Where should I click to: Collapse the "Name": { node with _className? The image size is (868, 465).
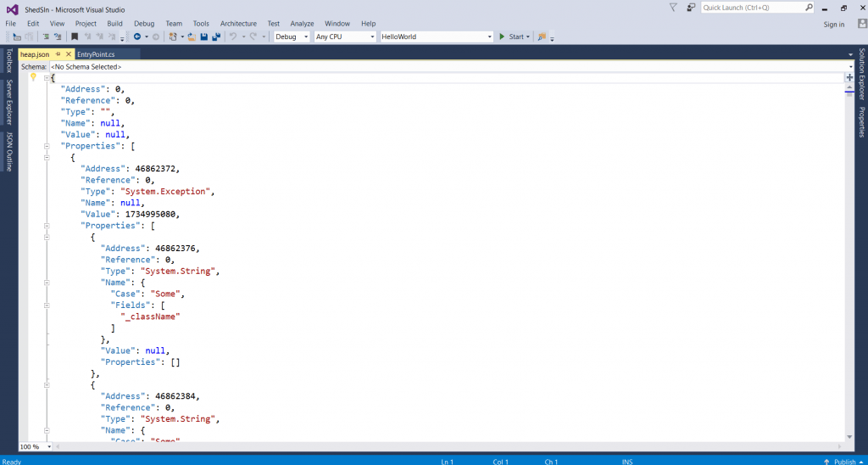tap(47, 282)
